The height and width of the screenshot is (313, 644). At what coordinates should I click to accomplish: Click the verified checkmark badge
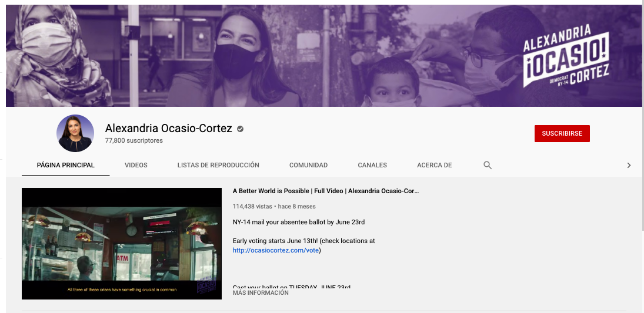pos(241,129)
